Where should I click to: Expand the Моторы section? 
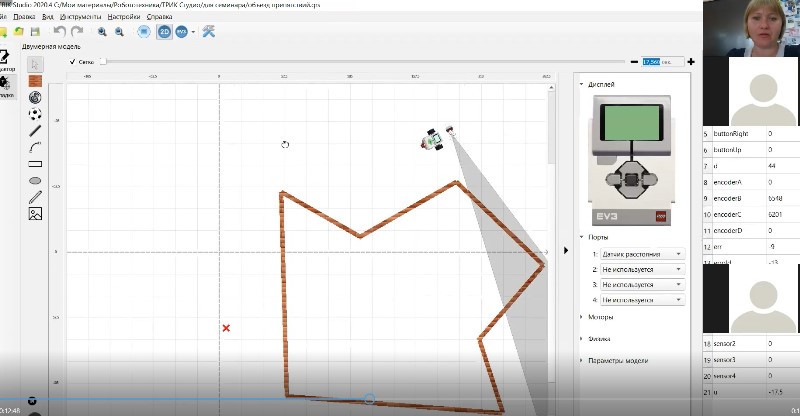pyautogui.click(x=600, y=317)
